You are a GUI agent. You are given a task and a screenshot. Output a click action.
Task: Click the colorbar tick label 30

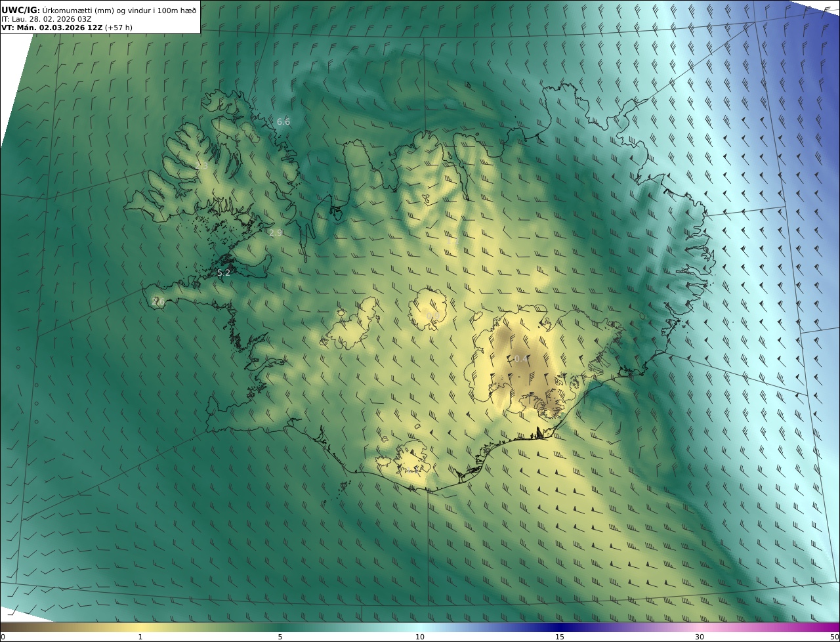700,637
